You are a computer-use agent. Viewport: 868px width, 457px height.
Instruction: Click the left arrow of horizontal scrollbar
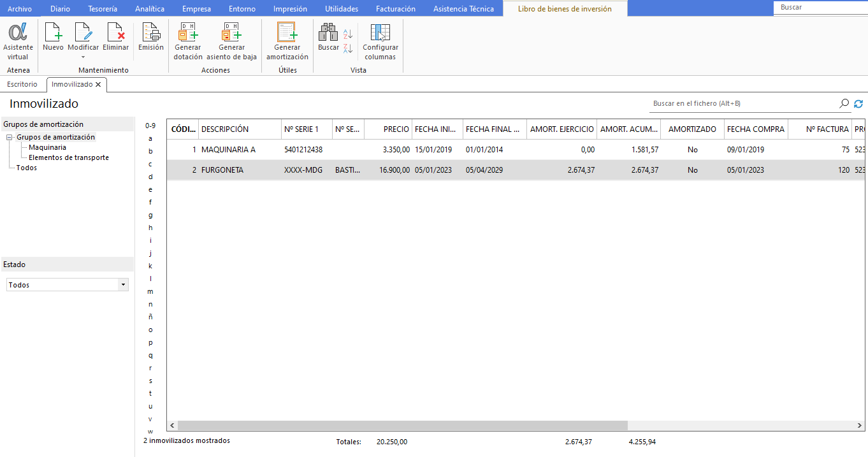tap(172, 425)
